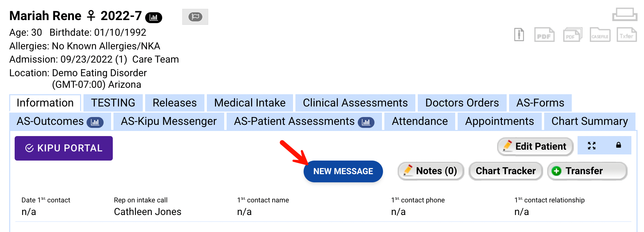Open the Care Team link
Viewport: 644px width, 232px height.
[155, 59]
